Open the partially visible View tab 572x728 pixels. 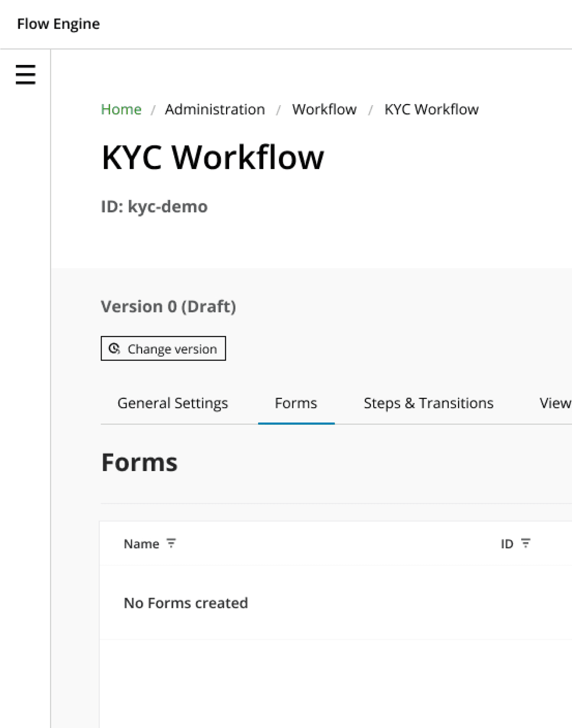[555, 403]
